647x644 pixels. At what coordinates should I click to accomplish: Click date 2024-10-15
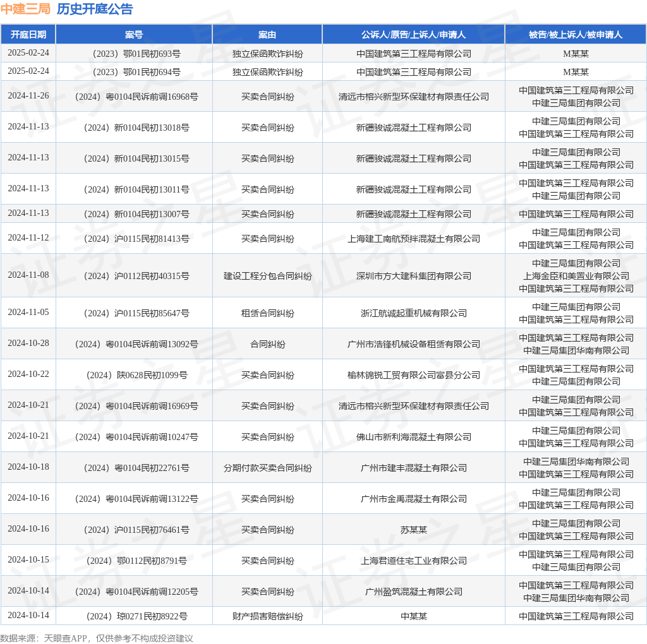click(x=28, y=559)
